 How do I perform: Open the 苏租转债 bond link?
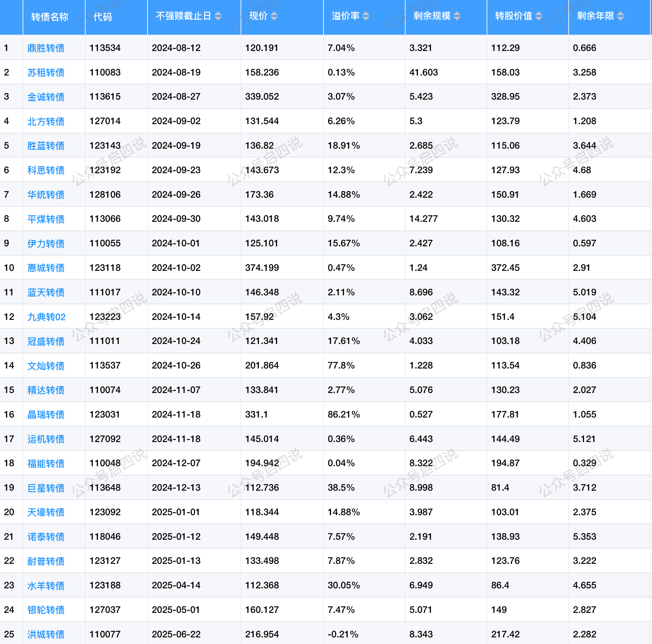(x=46, y=72)
